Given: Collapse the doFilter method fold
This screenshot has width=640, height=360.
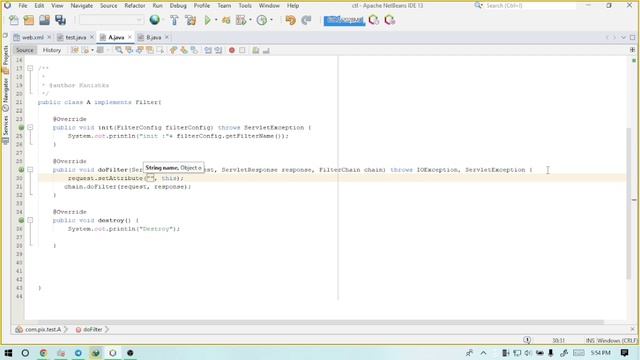Looking at the screenshot, I should coord(30,169).
